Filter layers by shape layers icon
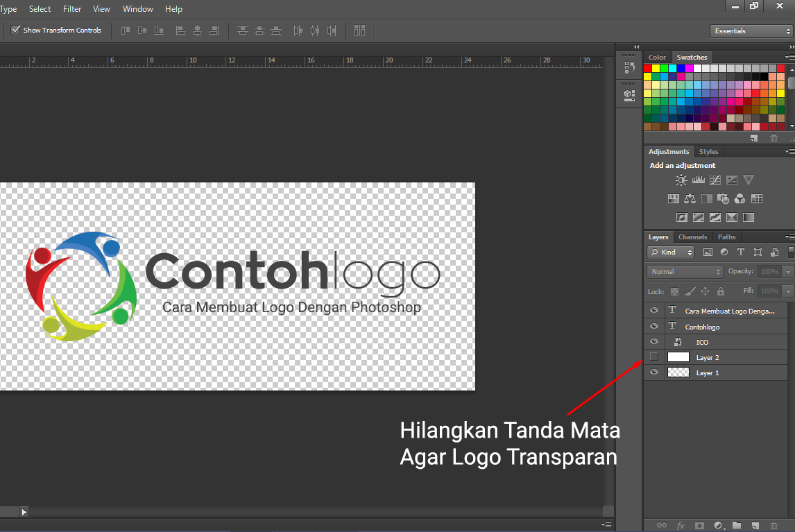 point(758,252)
